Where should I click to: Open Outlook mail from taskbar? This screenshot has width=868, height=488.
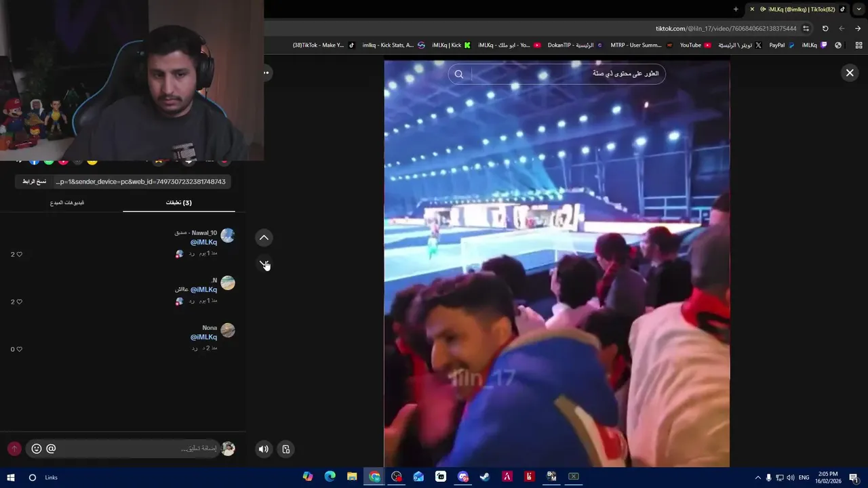418,477
